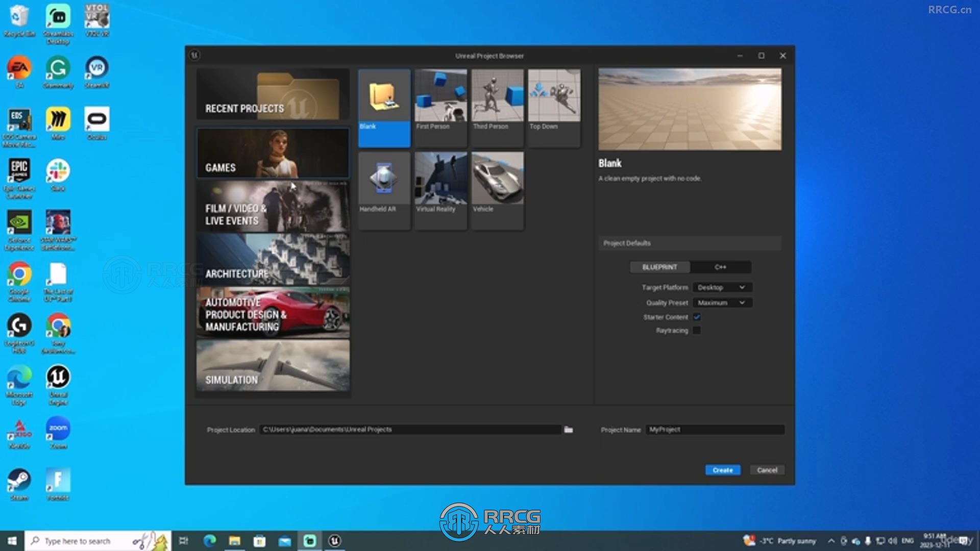Click the Create button

(x=723, y=470)
